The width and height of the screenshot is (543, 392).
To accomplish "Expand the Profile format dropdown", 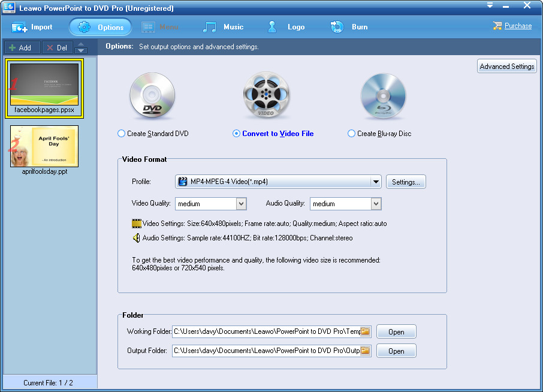I will (x=376, y=182).
